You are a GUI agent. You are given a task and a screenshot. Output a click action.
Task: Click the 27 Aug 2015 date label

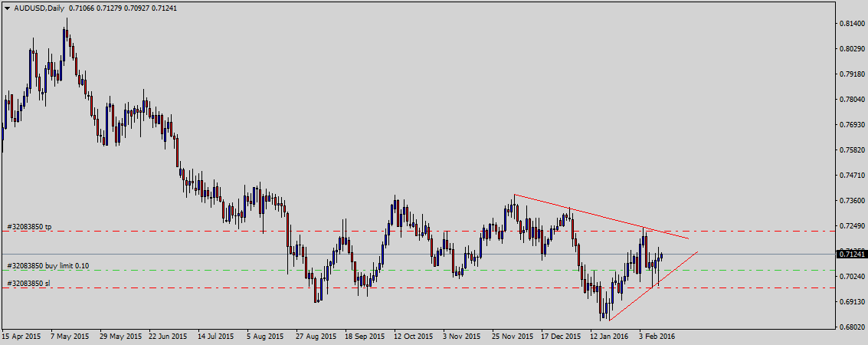coord(314,336)
